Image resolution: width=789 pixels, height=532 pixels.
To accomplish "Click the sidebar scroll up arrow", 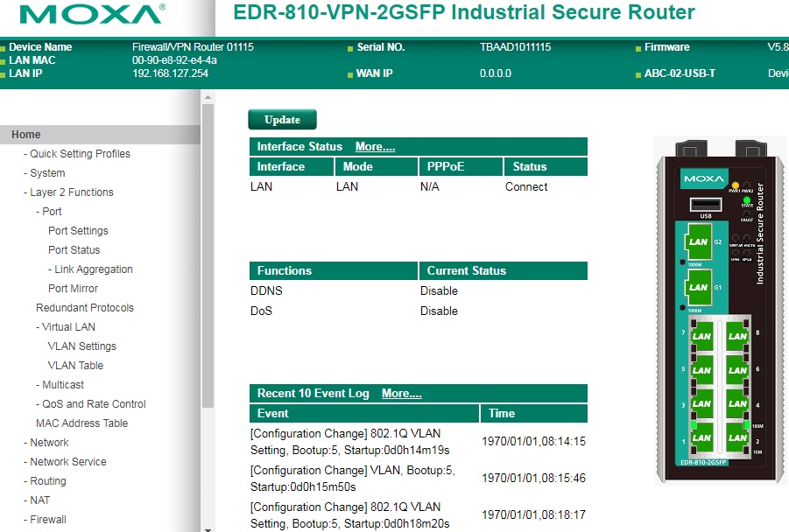I will tap(208, 97).
